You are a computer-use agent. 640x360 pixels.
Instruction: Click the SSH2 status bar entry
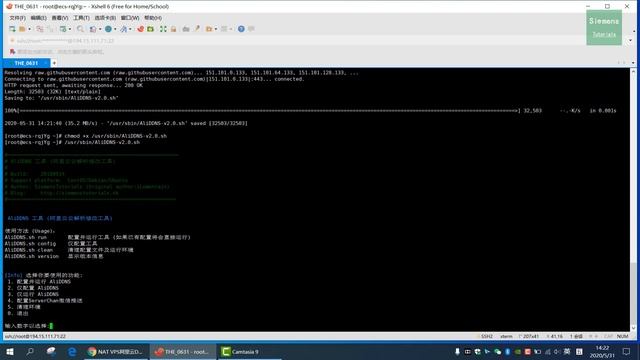(x=487, y=336)
